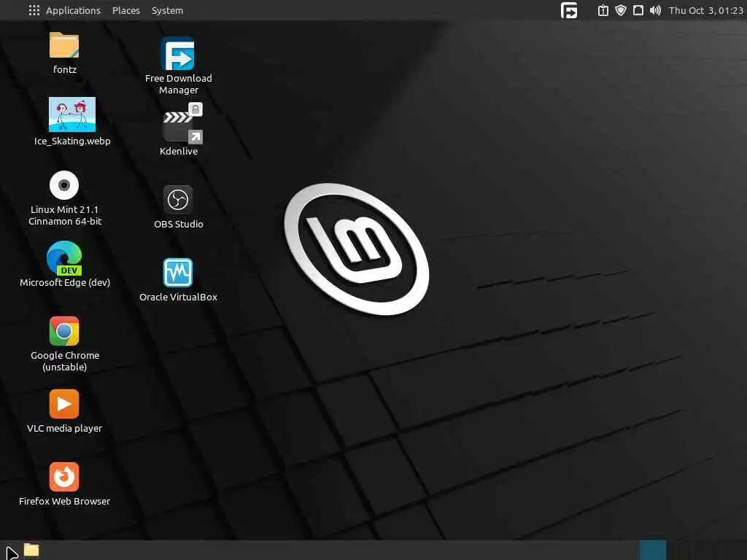Viewport: 747px width, 560px height.
Task: Click the 'Microsoft Edge (dev)' label text
Action: pos(65,282)
